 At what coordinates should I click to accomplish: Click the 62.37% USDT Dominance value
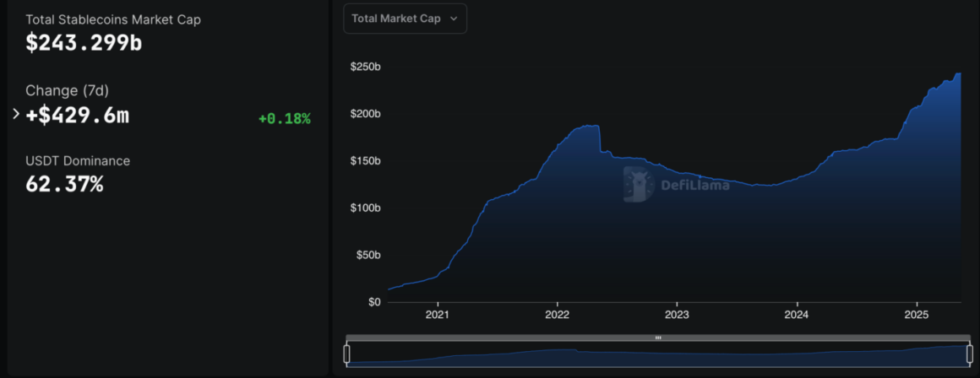pos(64,184)
